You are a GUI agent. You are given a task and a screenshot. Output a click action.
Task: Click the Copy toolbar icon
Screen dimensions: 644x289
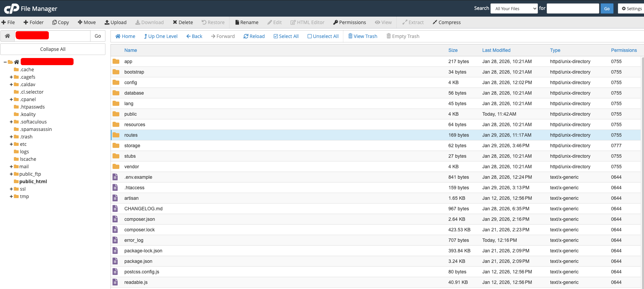pyautogui.click(x=54, y=22)
